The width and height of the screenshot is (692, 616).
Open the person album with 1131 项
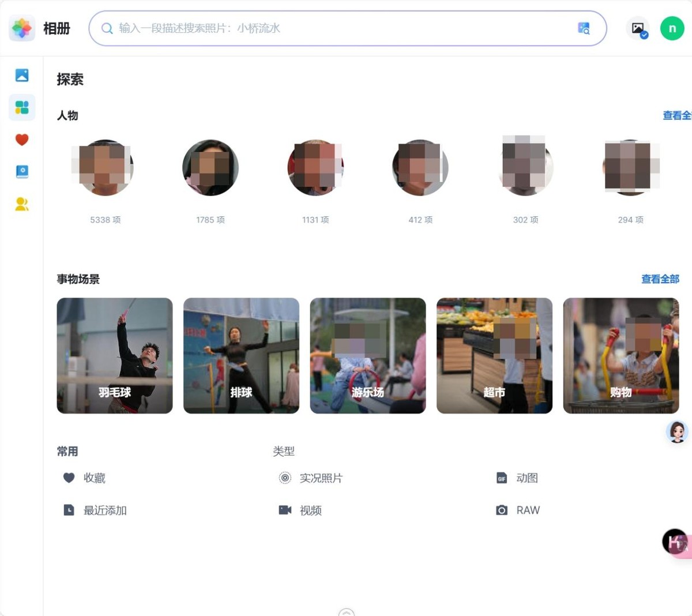(315, 167)
